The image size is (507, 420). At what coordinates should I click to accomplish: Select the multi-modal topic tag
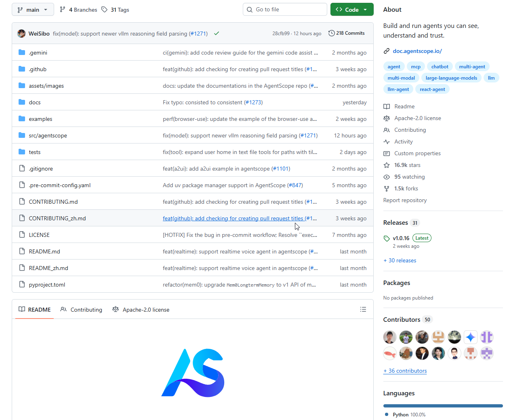click(x=401, y=78)
